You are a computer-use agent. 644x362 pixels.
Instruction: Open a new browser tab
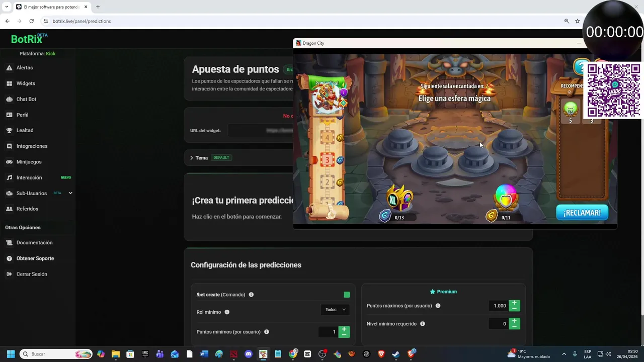[98, 7]
